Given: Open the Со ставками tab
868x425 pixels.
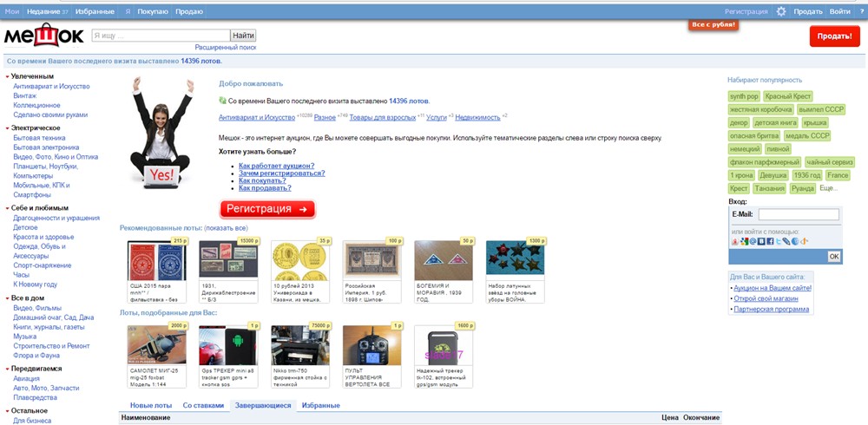Looking at the screenshot, I should pos(203,405).
